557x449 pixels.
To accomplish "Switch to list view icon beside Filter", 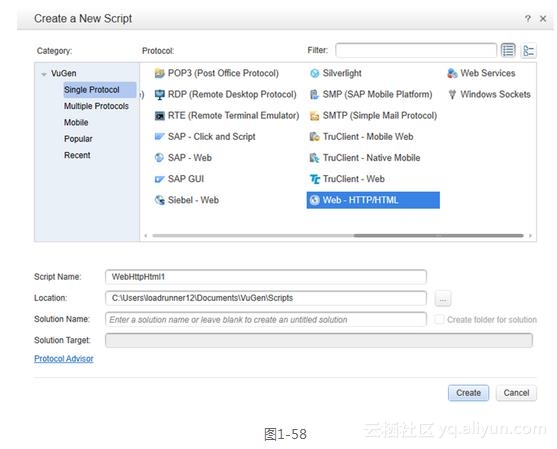I will pyautogui.click(x=508, y=50).
